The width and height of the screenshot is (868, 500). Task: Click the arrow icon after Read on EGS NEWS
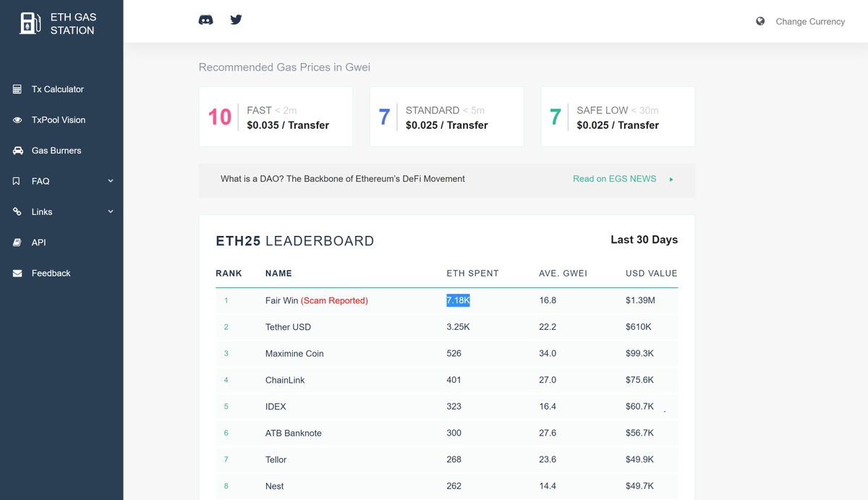[671, 179]
